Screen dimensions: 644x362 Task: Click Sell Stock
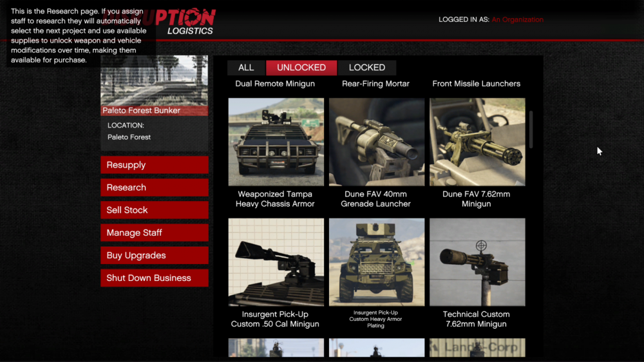pos(155,210)
